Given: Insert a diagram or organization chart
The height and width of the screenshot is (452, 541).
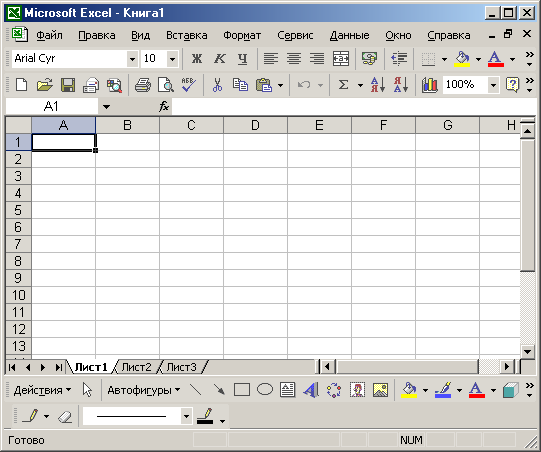Looking at the screenshot, I should 334,390.
